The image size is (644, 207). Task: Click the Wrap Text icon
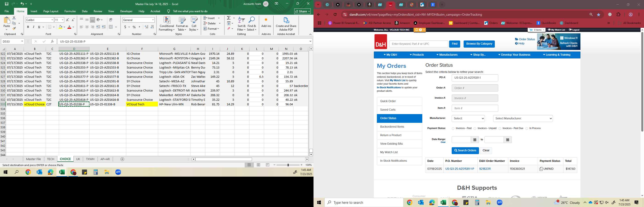pos(111,20)
